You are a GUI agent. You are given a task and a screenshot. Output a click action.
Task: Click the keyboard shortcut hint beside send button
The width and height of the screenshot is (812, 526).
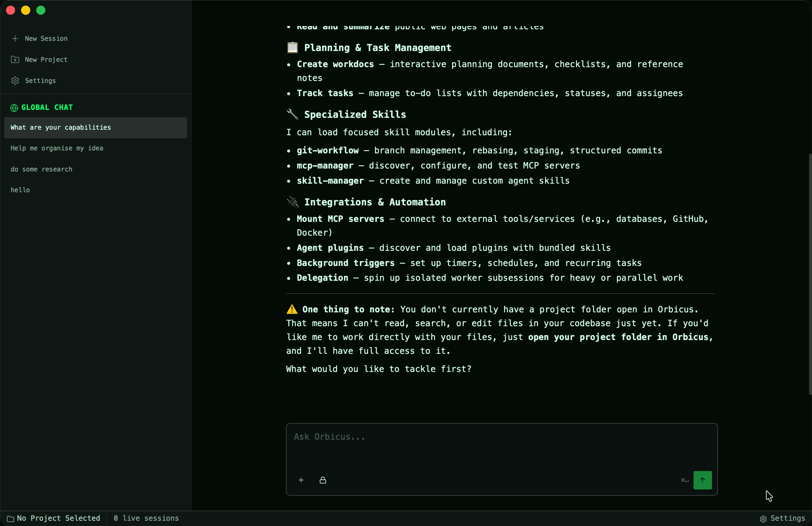[x=684, y=480]
